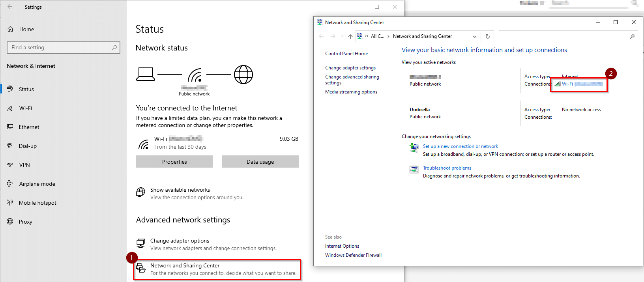Image resolution: width=644 pixels, height=282 pixels.
Task: Click the Data usage button
Action: (260, 162)
